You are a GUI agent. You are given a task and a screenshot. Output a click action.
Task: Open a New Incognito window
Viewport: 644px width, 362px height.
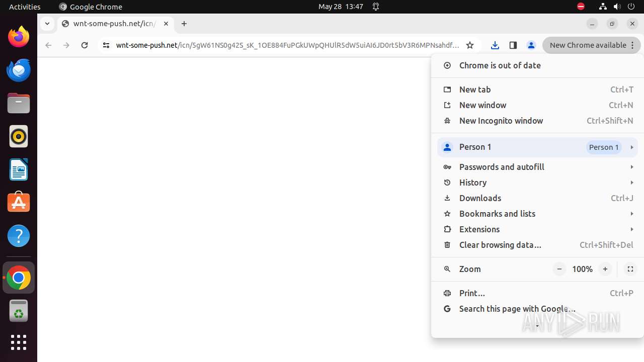click(537, 121)
